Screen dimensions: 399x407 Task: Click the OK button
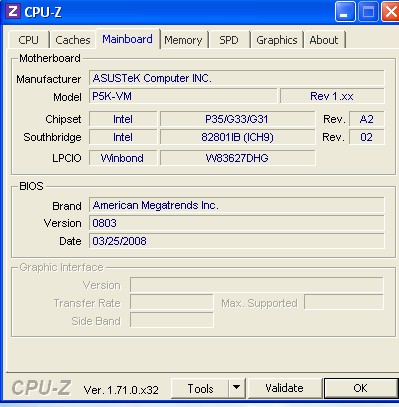(x=361, y=388)
